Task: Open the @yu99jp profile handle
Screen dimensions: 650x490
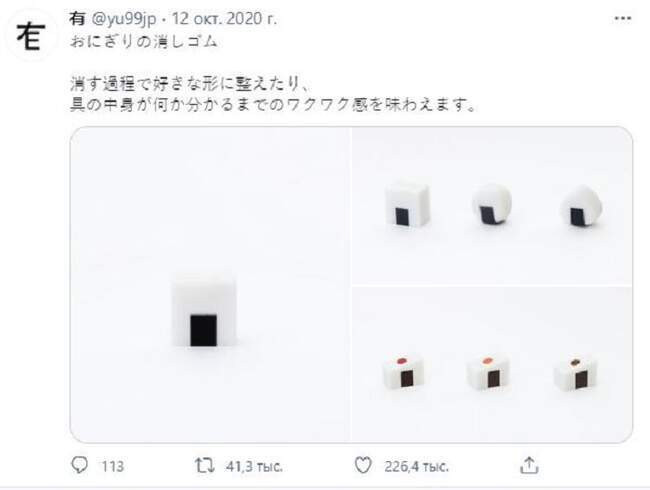Action: pos(124,19)
